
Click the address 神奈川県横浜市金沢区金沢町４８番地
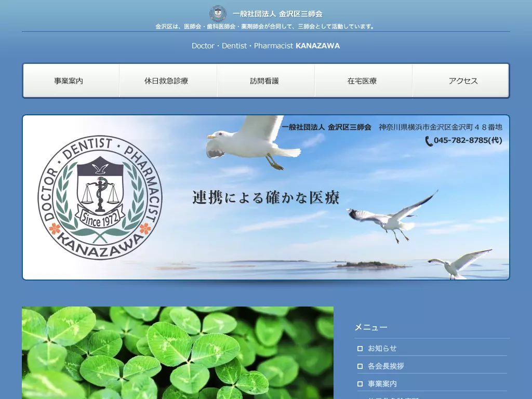pyautogui.click(x=441, y=127)
